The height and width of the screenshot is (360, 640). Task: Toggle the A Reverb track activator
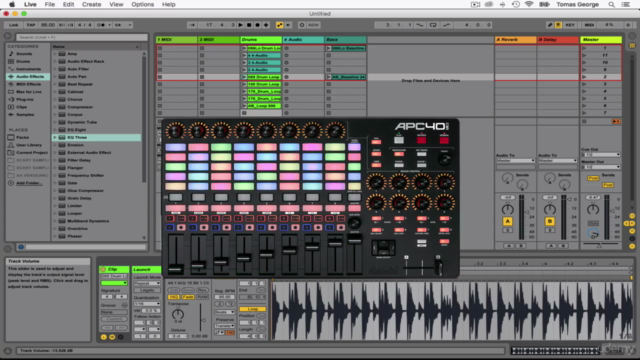(507, 221)
